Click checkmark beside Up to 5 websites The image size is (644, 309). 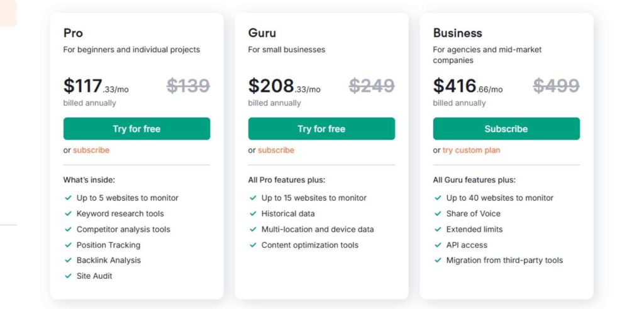68,198
